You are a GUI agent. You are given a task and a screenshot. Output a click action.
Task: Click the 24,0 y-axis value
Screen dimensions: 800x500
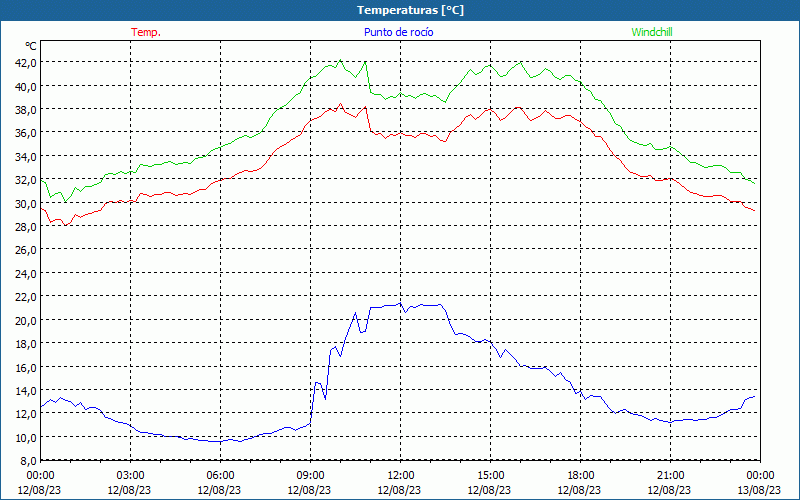click(x=27, y=273)
